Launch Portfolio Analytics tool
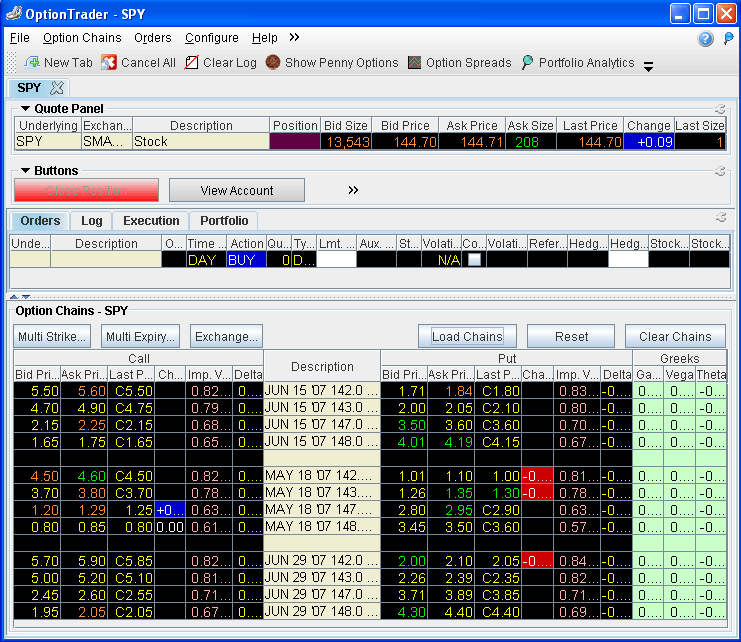 click(x=528, y=63)
